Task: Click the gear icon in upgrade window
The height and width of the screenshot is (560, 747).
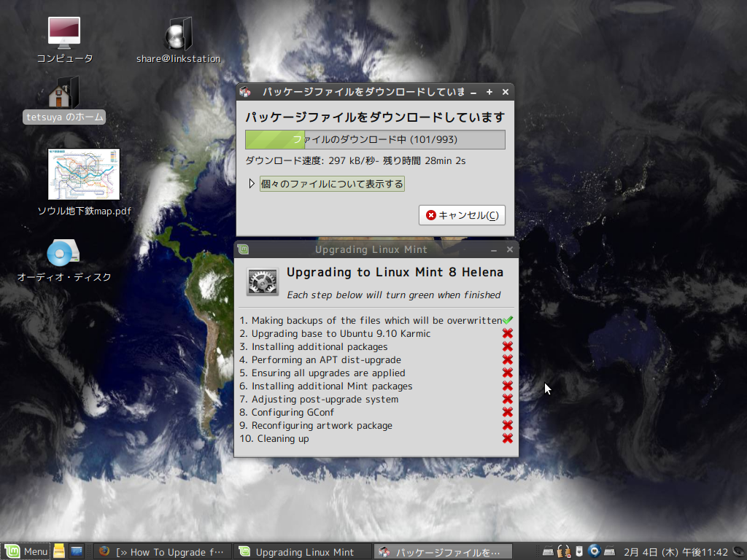Action: tap(263, 281)
